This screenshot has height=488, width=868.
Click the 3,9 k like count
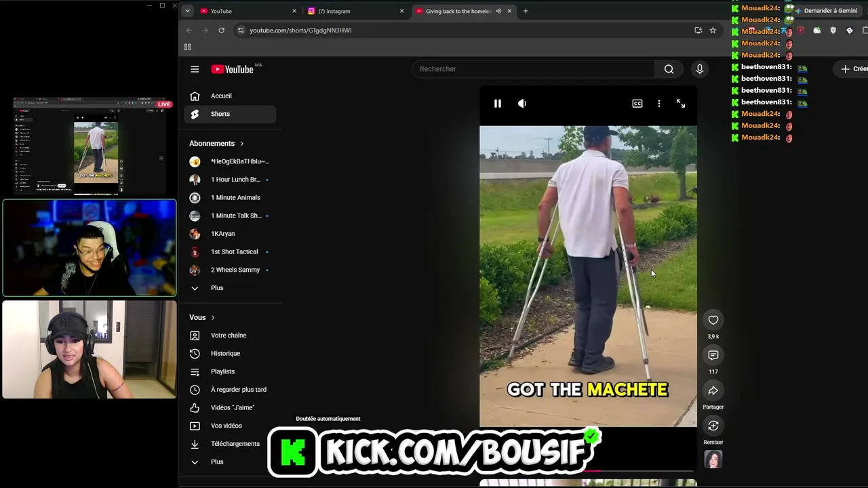pyautogui.click(x=713, y=337)
